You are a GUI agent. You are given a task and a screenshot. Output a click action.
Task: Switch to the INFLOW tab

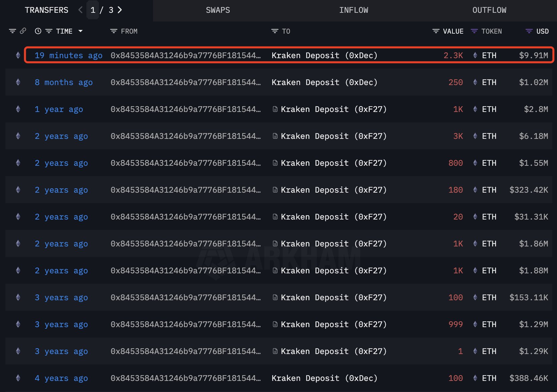click(354, 10)
